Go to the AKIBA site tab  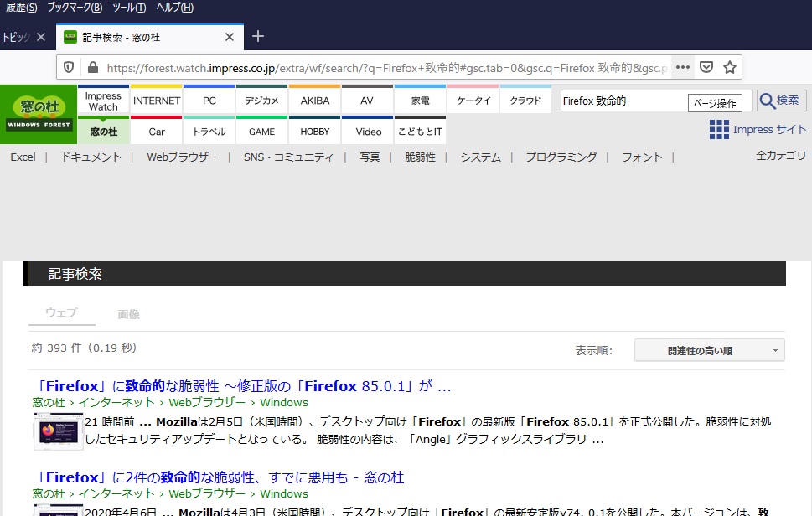(x=314, y=101)
